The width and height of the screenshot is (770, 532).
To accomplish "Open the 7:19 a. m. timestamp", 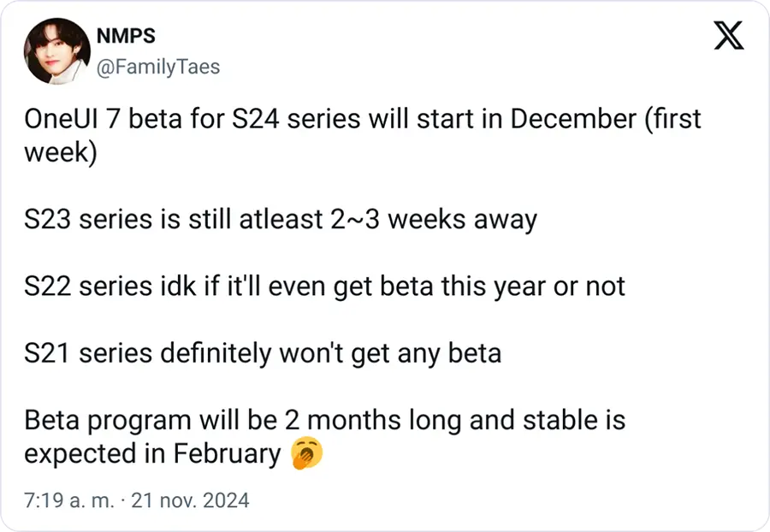I will tap(68, 500).
